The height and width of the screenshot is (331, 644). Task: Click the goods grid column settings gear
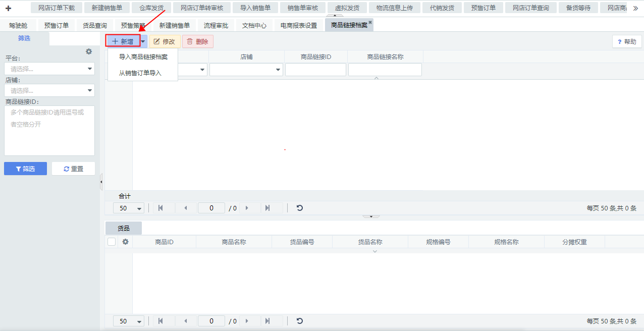click(125, 242)
